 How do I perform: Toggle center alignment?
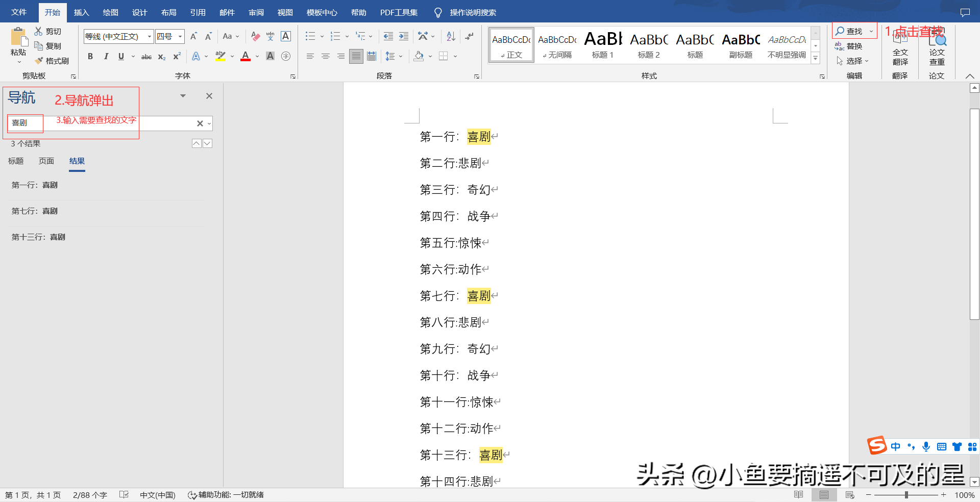[326, 56]
